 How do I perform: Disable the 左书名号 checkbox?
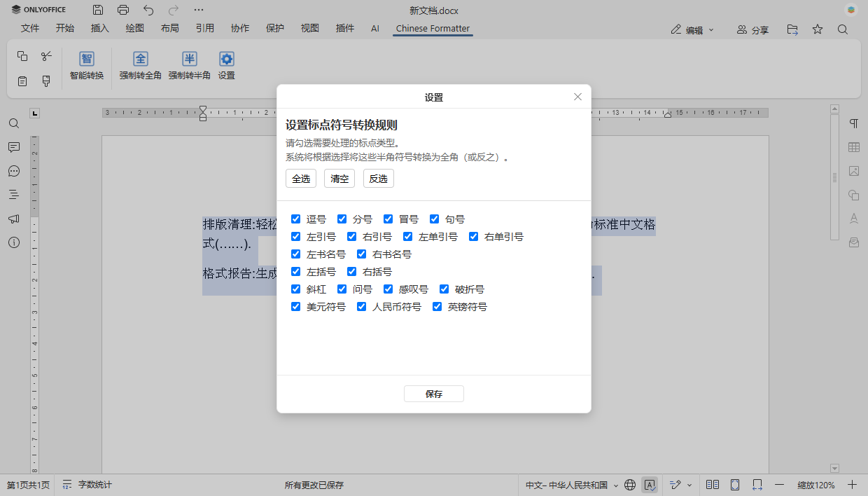tap(296, 254)
